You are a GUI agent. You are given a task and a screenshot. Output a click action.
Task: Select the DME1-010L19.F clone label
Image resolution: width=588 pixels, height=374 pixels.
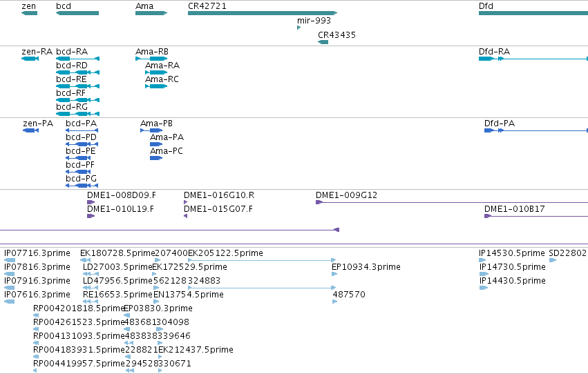pyautogui.click(x=120, y=209)
